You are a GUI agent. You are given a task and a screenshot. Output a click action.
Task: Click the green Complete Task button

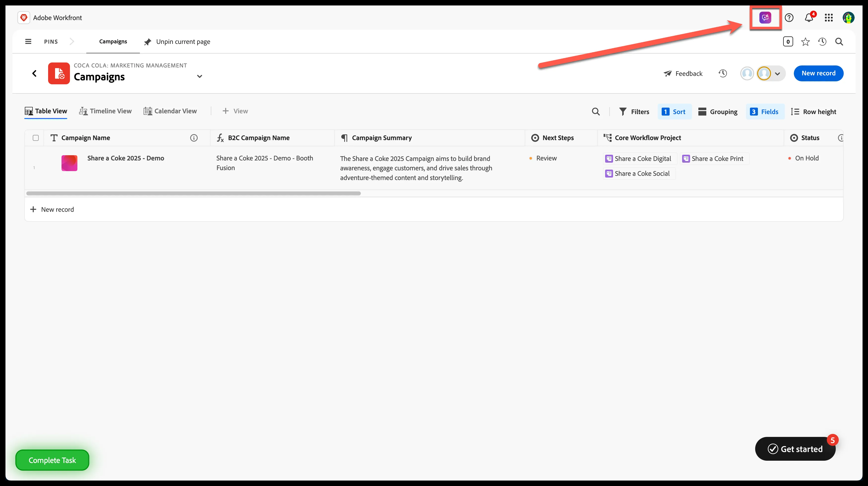[x=52, y=460]
